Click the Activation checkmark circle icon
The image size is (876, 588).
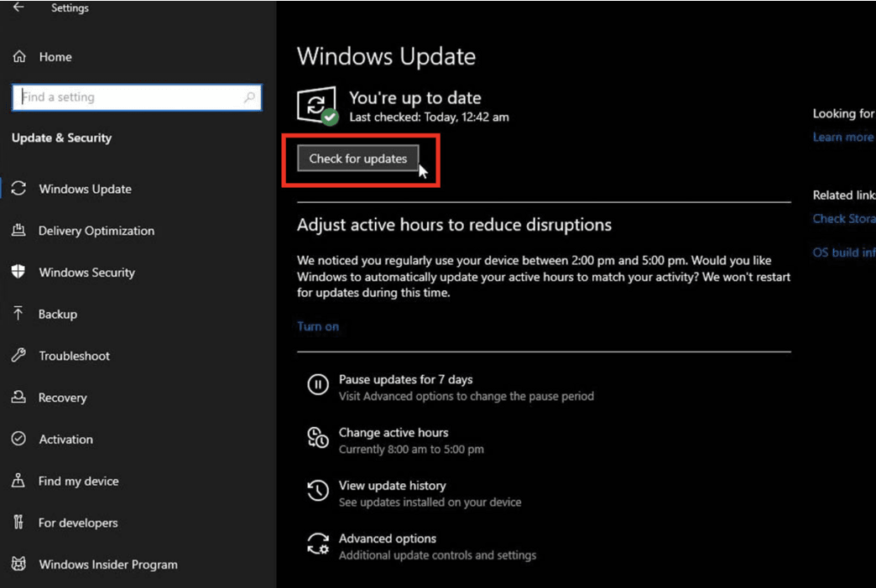click(x=18, y=439)
